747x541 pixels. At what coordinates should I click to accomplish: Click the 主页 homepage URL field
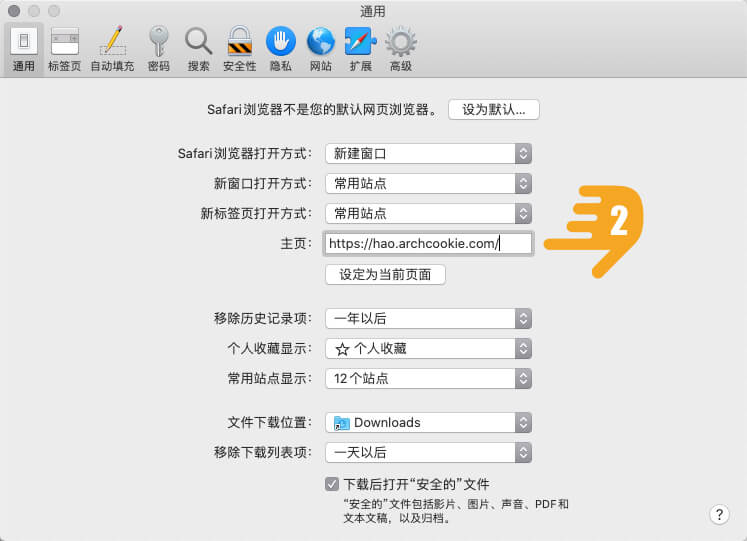click(428, 243)
